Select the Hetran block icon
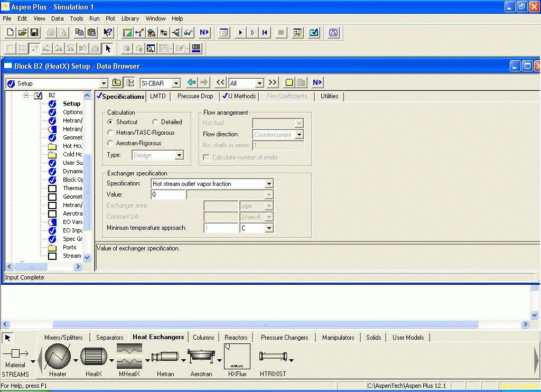Screen dimensions: 541x392 (165, 357)
